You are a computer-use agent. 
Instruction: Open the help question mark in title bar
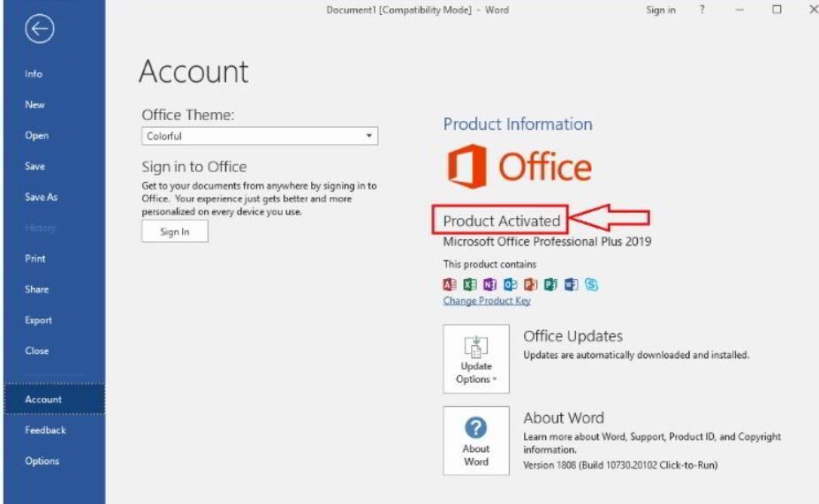pos(702,10)
